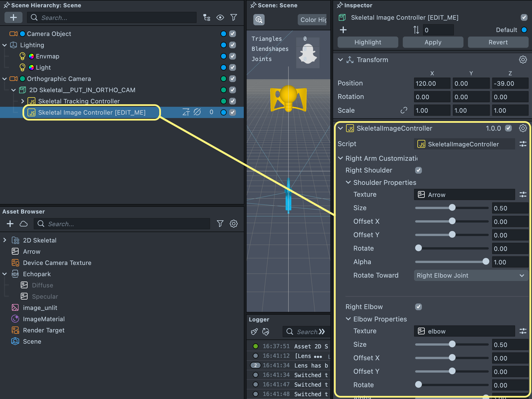This screenshot has height=399, width=532.
Task: Open the Transform component settings gear
Action: click(522, 60)
